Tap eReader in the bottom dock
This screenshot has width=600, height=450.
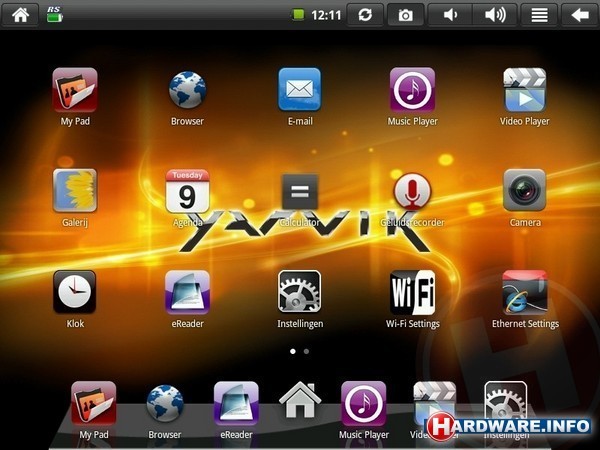[x=236, y=404]
